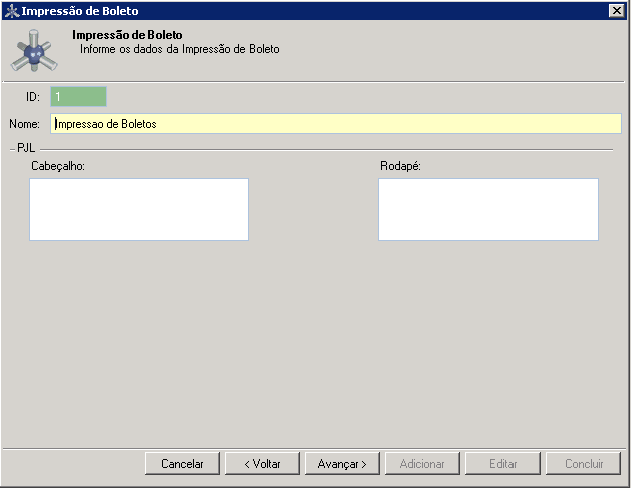The height and width of the screenshot is (488, 631).
Task: Click the disabled Editar button
Action: tap(503, 463)
